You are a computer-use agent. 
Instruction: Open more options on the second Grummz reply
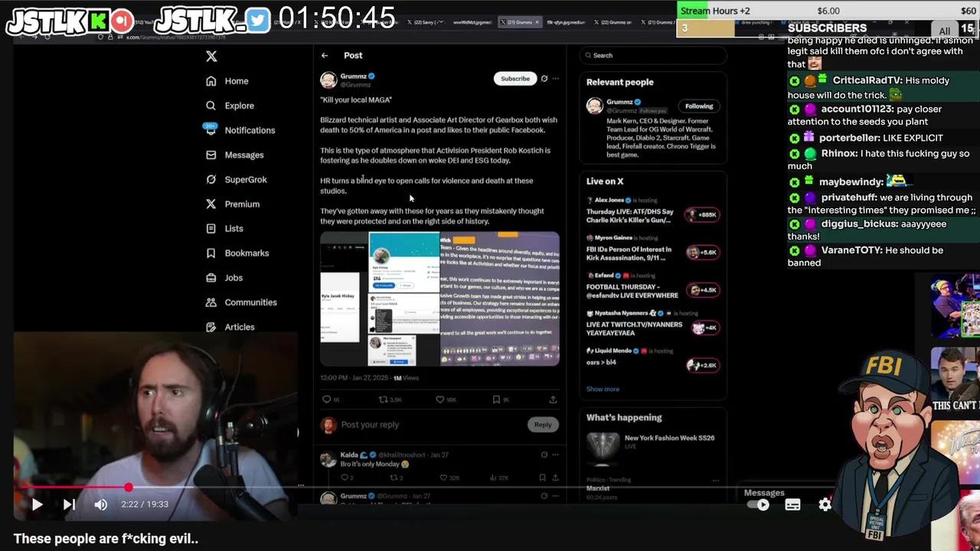[556, 496]
